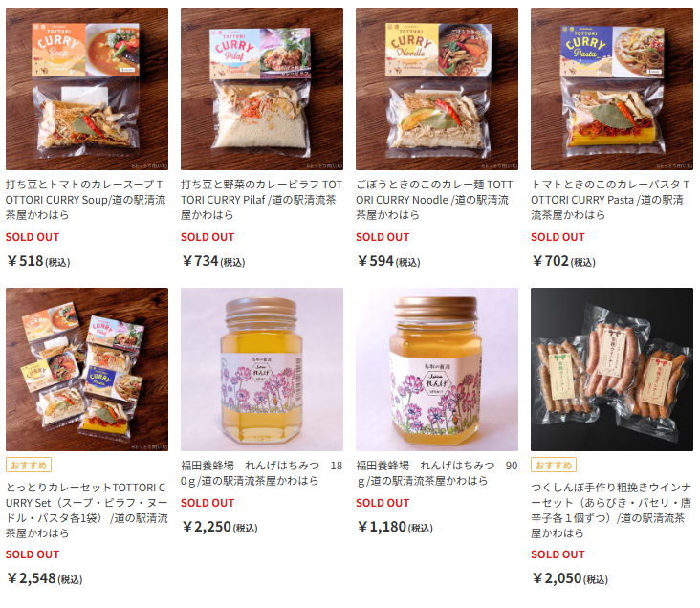Click the SOLD OUT label under curry soup
The height and width of the screenshot is (608, 700).
pos(33,237)
